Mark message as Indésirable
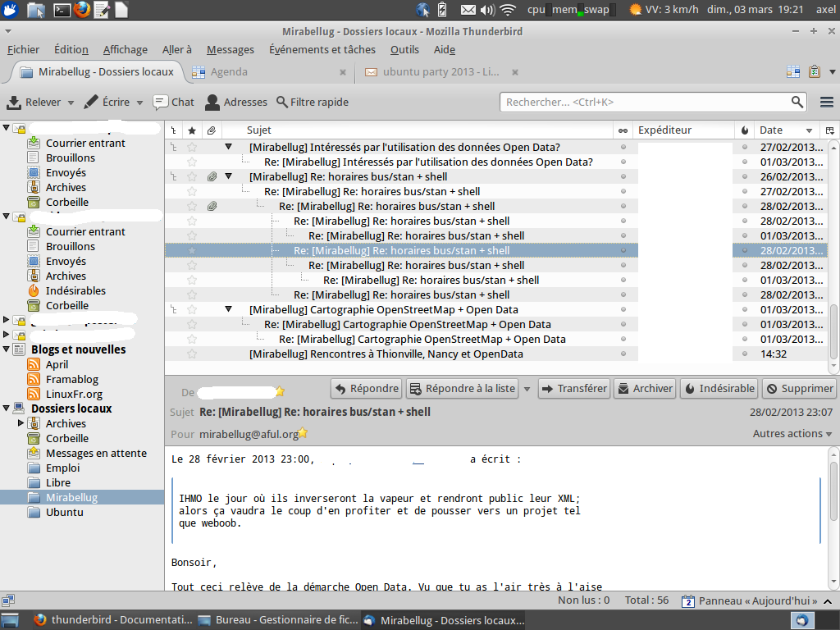 (x=719, y=388)
